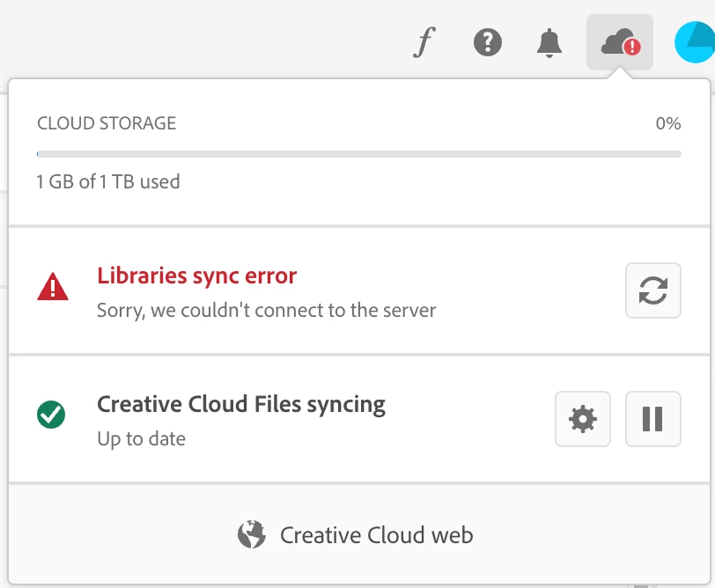Retry Libraries sync with refresh button

[x=653, y=290]
